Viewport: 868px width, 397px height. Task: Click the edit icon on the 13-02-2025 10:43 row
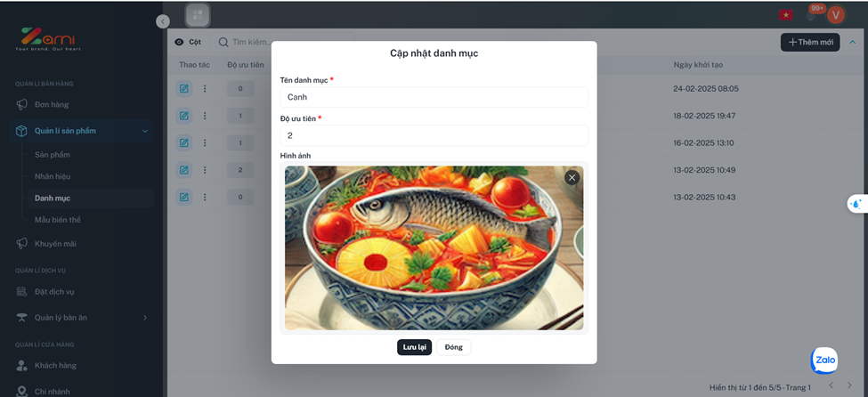(x=183, y=197)
